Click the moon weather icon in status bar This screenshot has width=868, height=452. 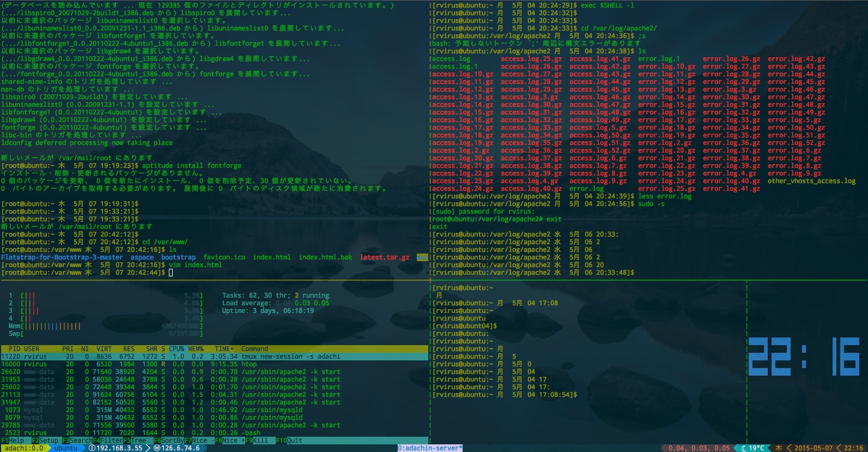click(x=743, y=448)
